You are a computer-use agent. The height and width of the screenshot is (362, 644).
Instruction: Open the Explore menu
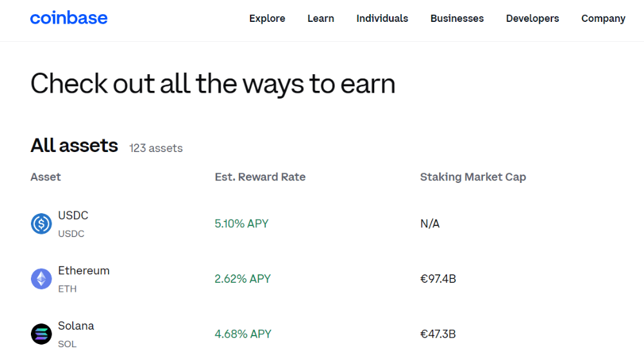267,19
